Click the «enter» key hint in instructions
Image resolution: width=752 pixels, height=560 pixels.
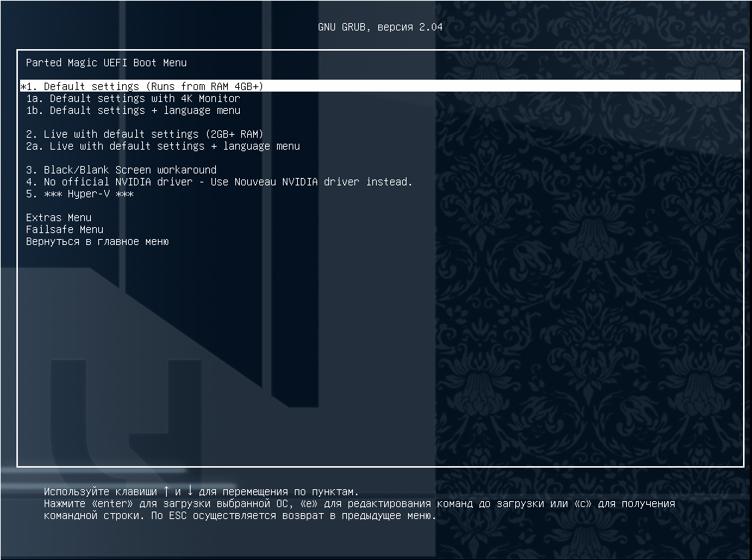109,503
